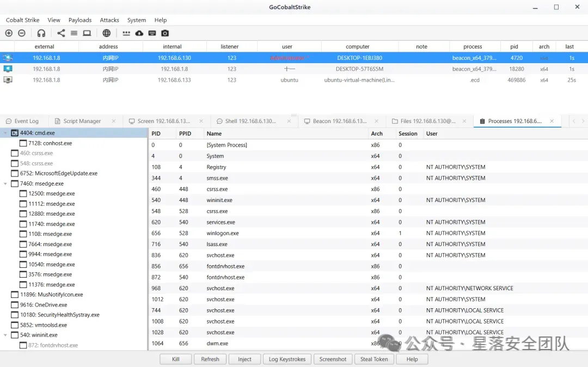The image size is (588, 367).
Task: Click the plus-circle connect icon in toolbar
Action: pos(9,33)
